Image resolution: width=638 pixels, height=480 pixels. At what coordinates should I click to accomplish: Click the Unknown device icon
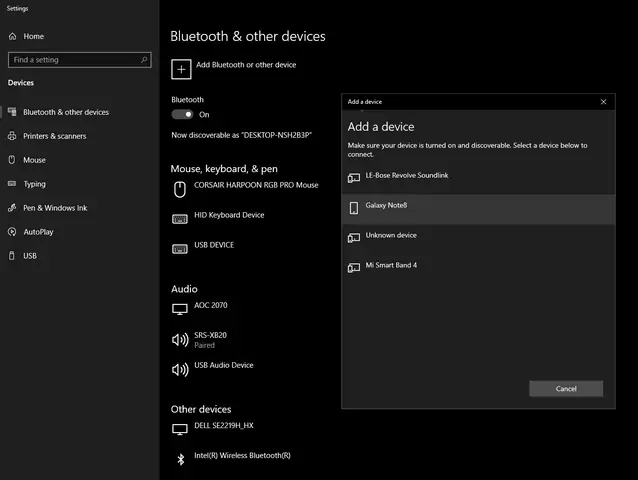tap(354, 238)
